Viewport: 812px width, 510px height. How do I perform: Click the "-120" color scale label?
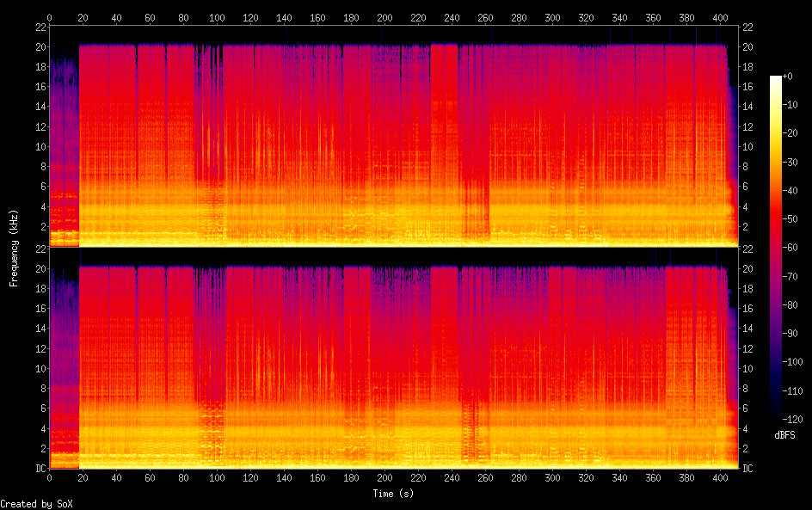pos(793,420)
